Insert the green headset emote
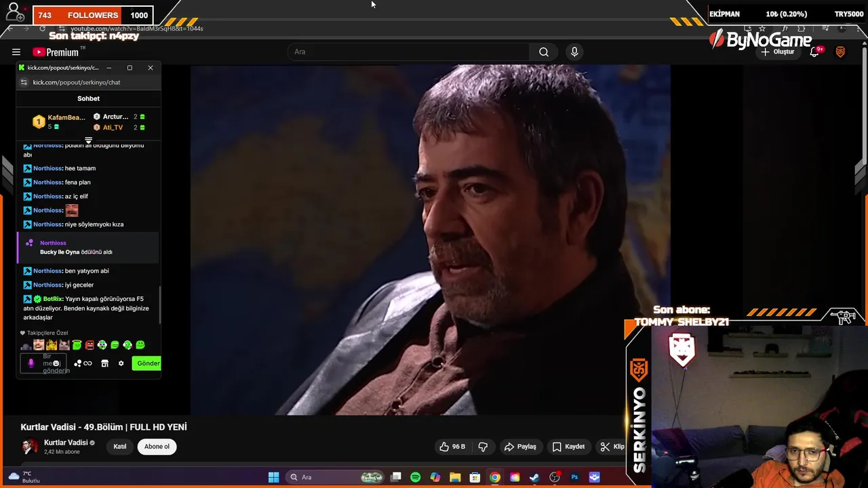The image size is (868, 488). [x=127, y=345]
